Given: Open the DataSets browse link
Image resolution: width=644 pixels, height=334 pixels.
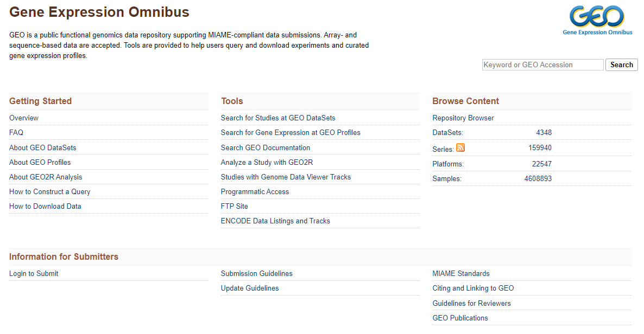Looking at the screenshot, I should pyautogui.click(x=447, y=132).
